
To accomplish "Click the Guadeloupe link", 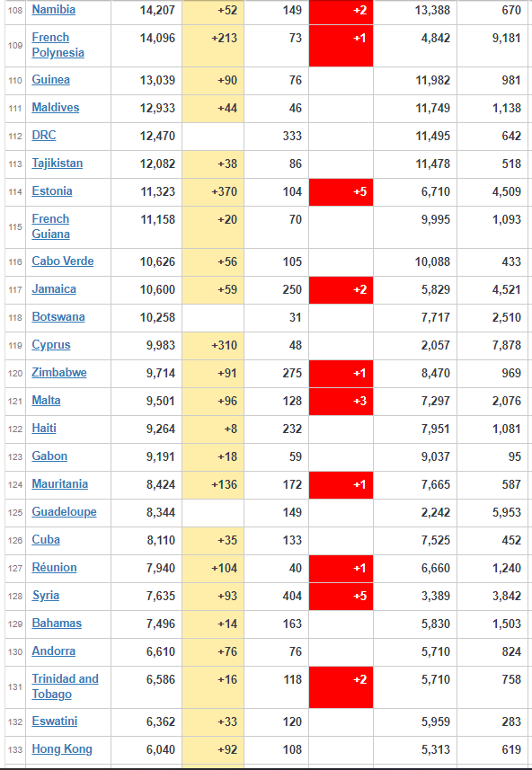I will [65, 512].
